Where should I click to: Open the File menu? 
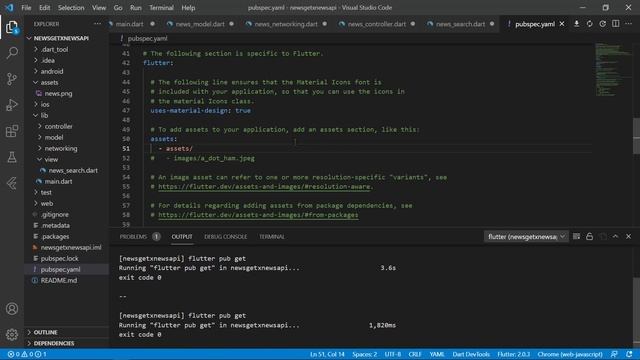26,8
